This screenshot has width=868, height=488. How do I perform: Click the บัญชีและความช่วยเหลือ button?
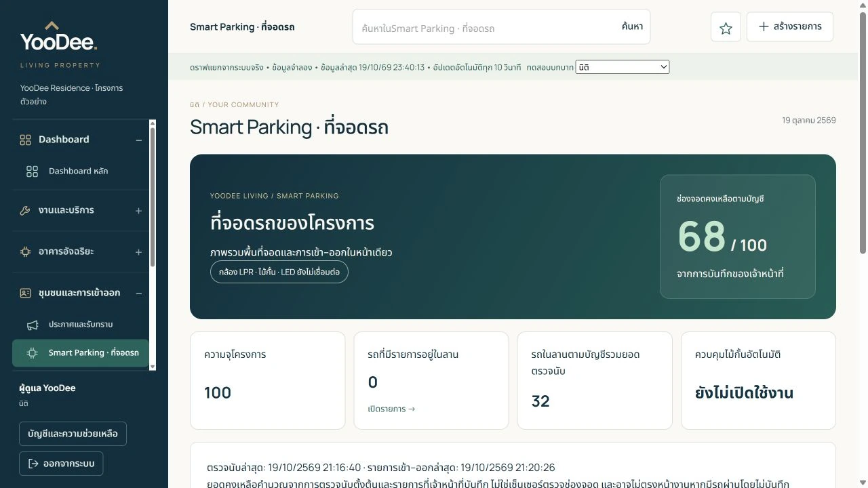click(x=73, y=434)
